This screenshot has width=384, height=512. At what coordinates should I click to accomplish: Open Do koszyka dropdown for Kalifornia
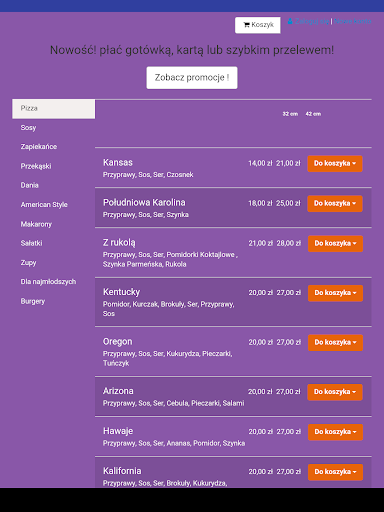click(335, 472)
